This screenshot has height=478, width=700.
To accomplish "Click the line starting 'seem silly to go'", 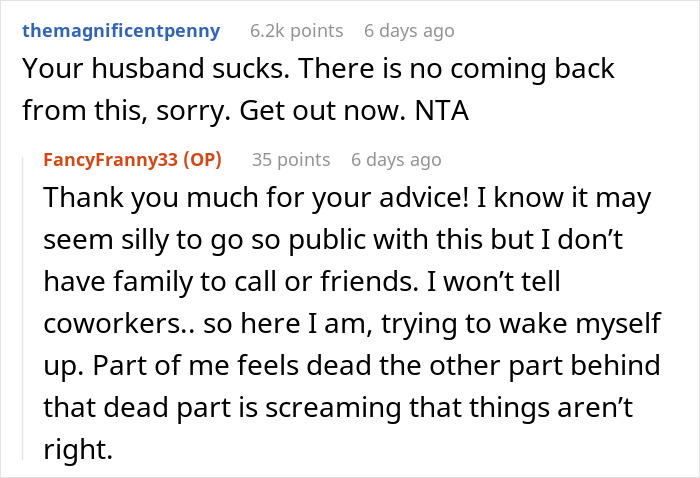I will (x=300, y=239).
